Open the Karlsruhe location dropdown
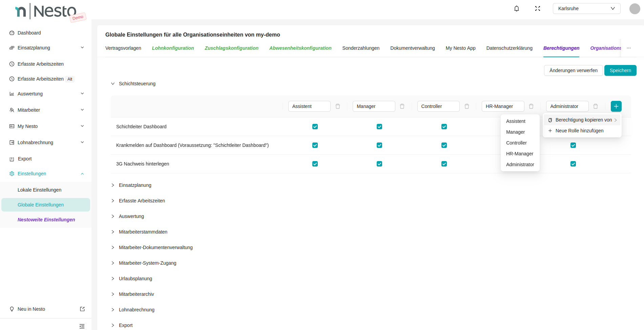644x330 pixels. (x=586, y=8)
